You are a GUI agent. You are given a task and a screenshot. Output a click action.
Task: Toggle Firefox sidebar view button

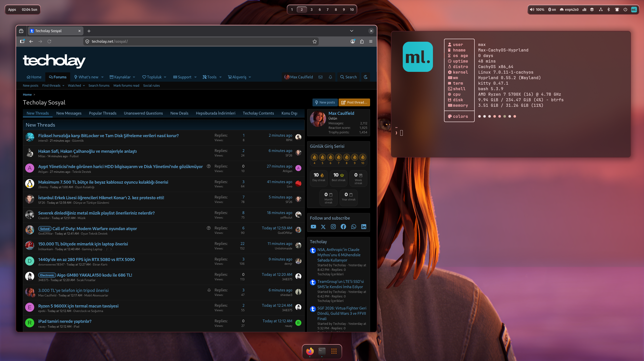(22, 41)
